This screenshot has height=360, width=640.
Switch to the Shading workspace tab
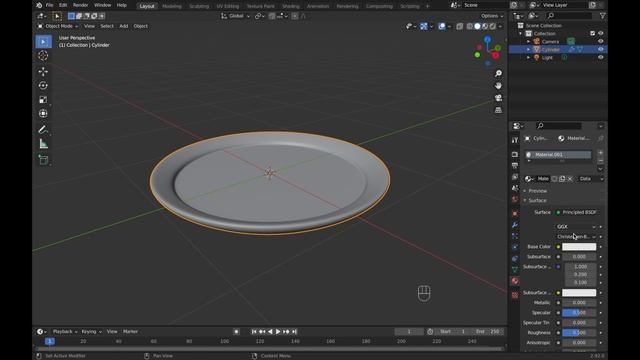click(x=291, y=6)
